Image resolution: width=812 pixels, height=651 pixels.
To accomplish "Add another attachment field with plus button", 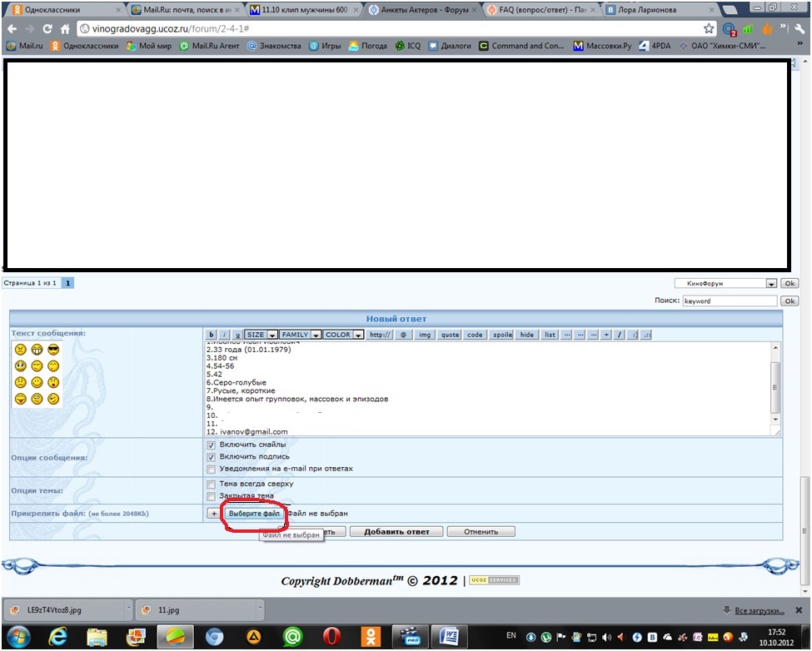I will tap(214, 514).
